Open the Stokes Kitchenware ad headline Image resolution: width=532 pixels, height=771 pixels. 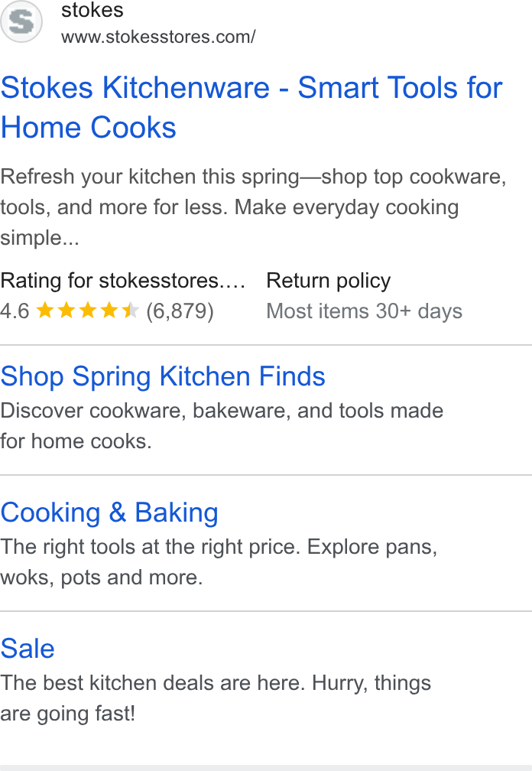(x=251, y=107)
